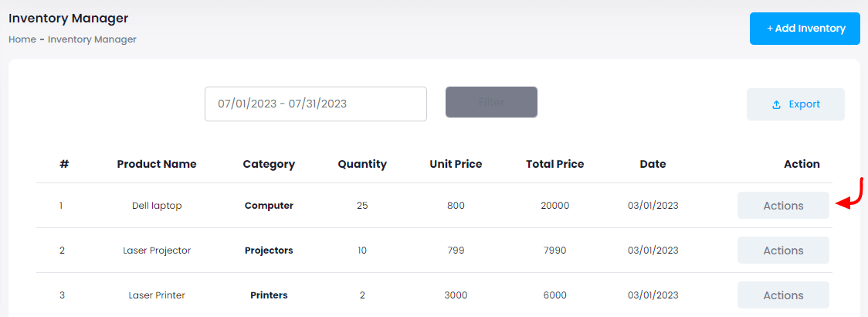Image resolution: width=868 pixels, height=317 pixels.
Task: Click the Projectors category label
Action: 269,251
